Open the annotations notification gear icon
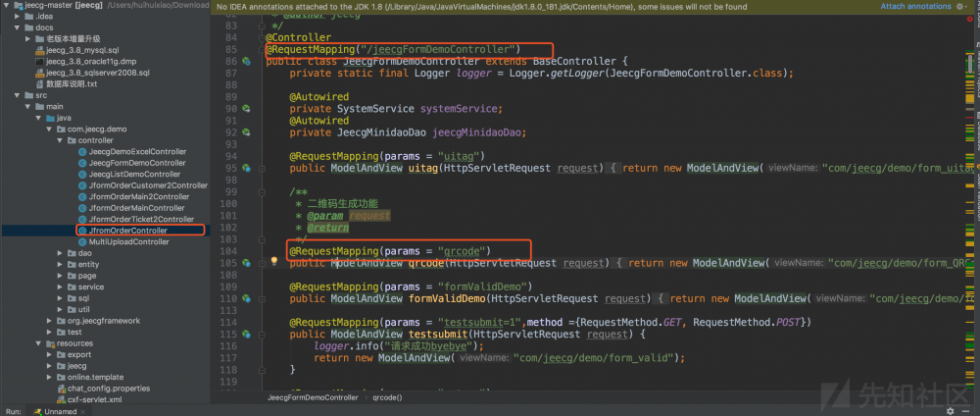This screenshot has width=980, height=416. pos(958,6)
